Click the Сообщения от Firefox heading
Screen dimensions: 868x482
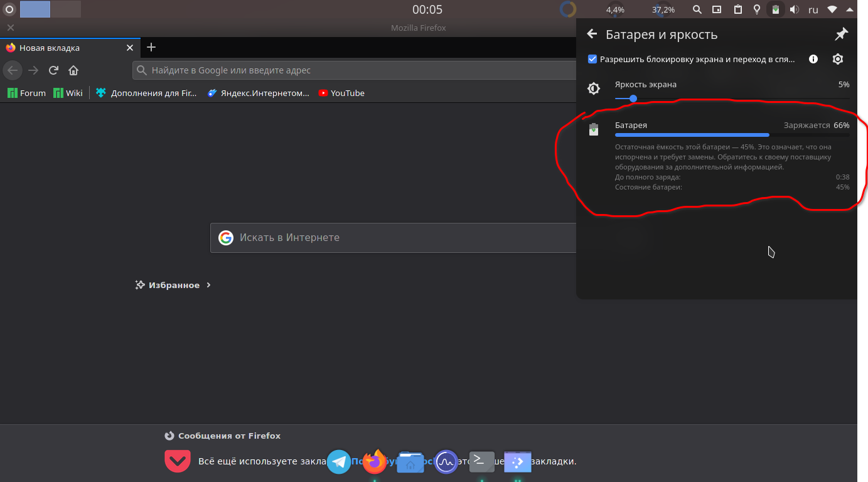[x=222, y=436]
